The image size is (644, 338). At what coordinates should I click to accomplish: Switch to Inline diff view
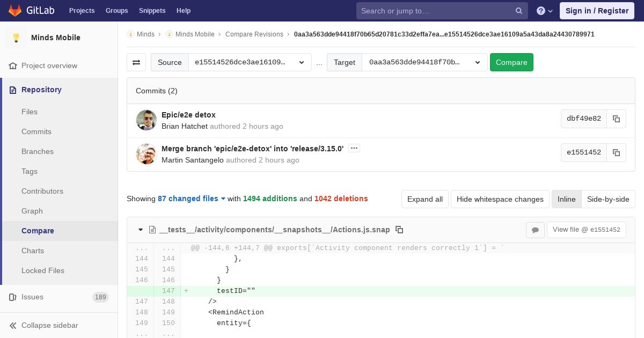click(x=566, y=199)
